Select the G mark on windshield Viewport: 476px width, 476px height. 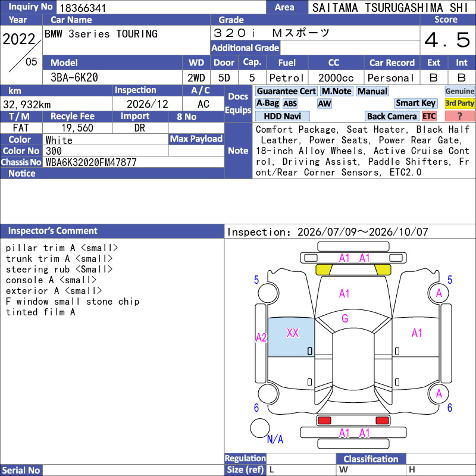(x=345, y=318)
